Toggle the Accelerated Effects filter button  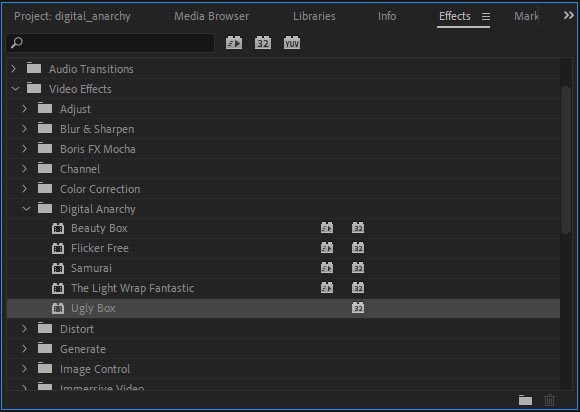[x=234, y=43]
